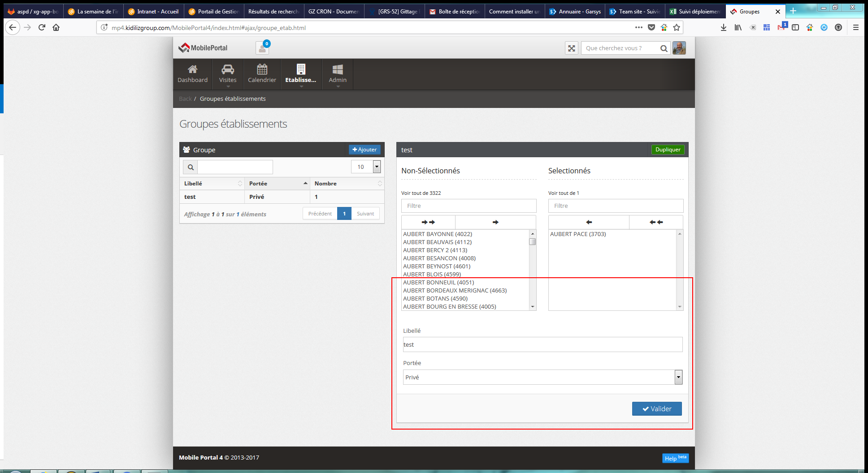The width and height of the screenshot is (868, 473).
Task: Open the Portée dropdown showing Privé
Action: (x=542, y=377)
